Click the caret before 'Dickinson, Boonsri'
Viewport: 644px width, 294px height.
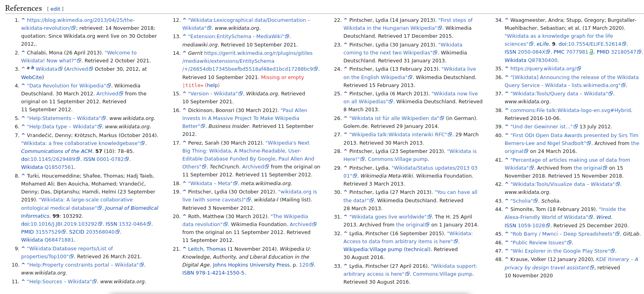pyautogui.click(x=184, y=110)
